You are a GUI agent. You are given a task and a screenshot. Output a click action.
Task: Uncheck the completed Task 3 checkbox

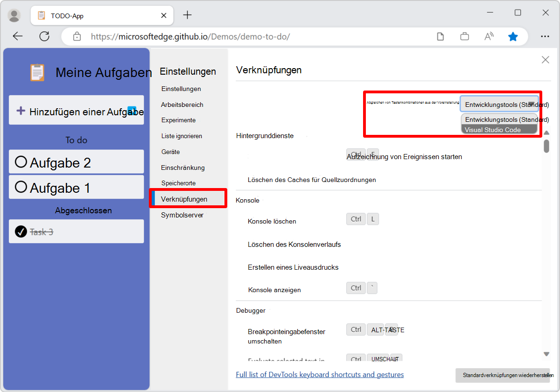tap(21, 231)
